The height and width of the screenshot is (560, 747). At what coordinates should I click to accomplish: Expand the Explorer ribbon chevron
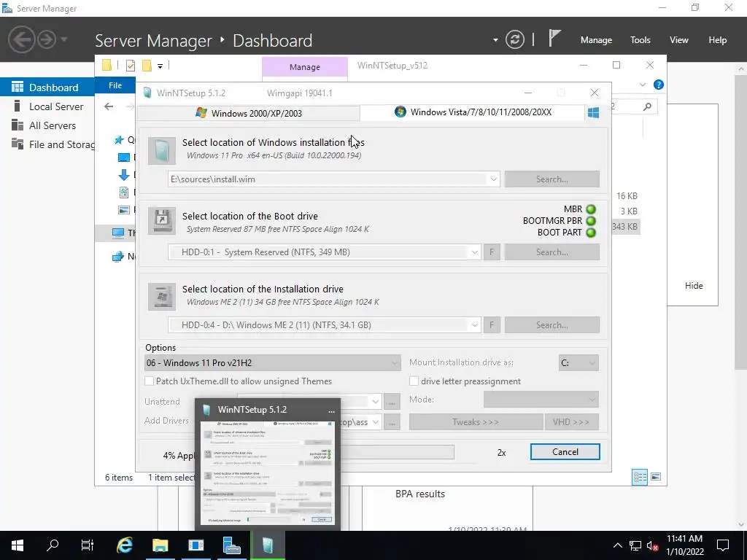point(643,85)
